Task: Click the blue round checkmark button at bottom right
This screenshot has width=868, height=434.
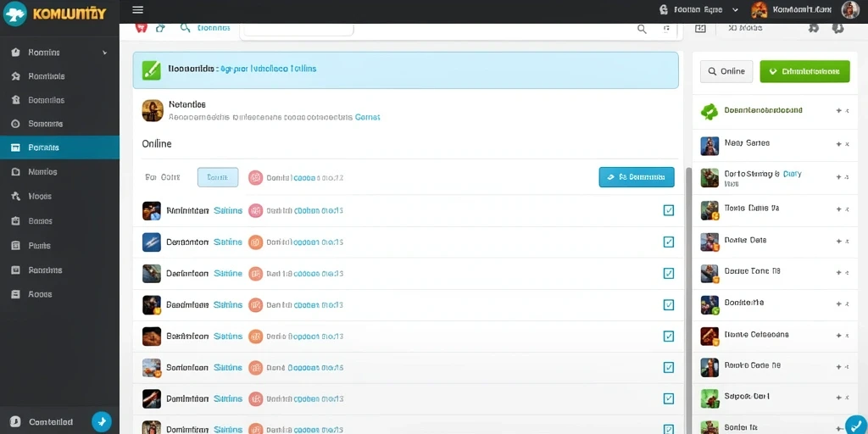Action: click(x=856, y=425)
